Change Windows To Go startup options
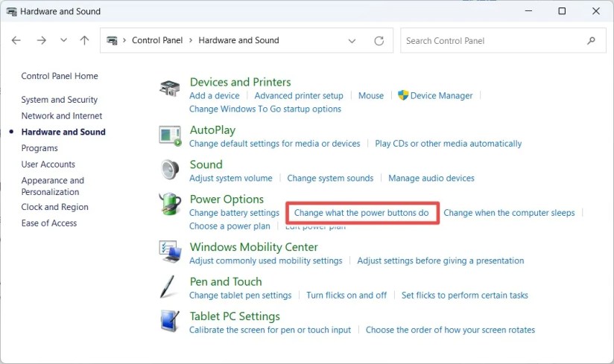Screen dimensions: 614x364 265,109
